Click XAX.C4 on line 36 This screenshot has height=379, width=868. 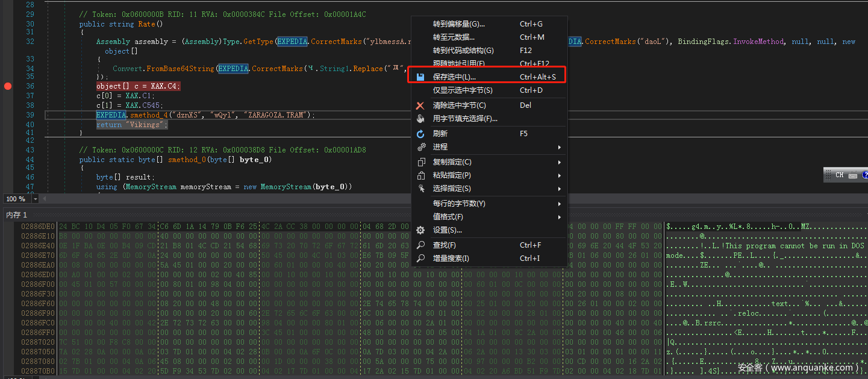(165, 86)
